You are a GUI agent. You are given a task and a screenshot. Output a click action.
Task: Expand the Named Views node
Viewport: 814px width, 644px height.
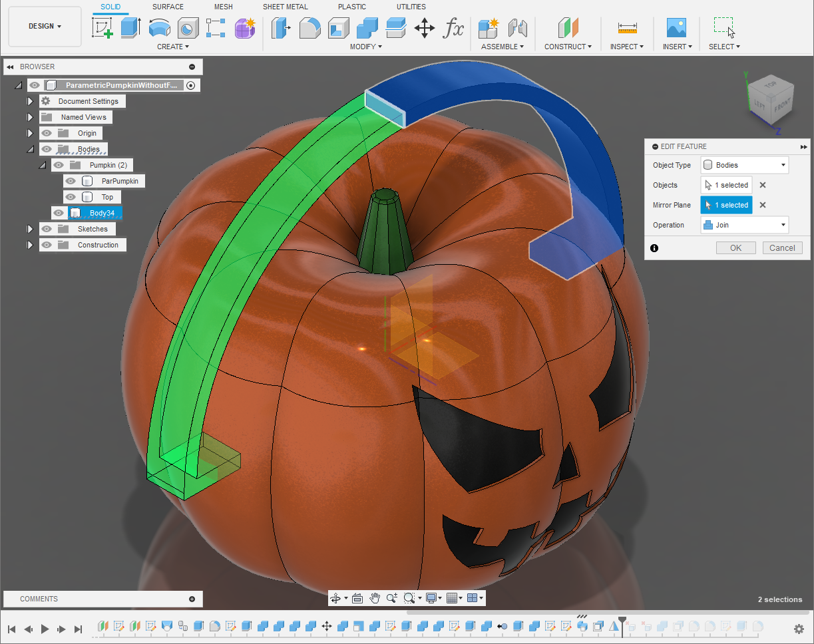[x=30, y=117]
